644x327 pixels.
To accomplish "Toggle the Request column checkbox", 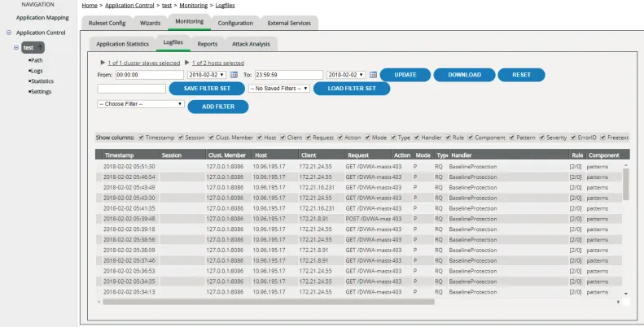I will tap(309, 137).
